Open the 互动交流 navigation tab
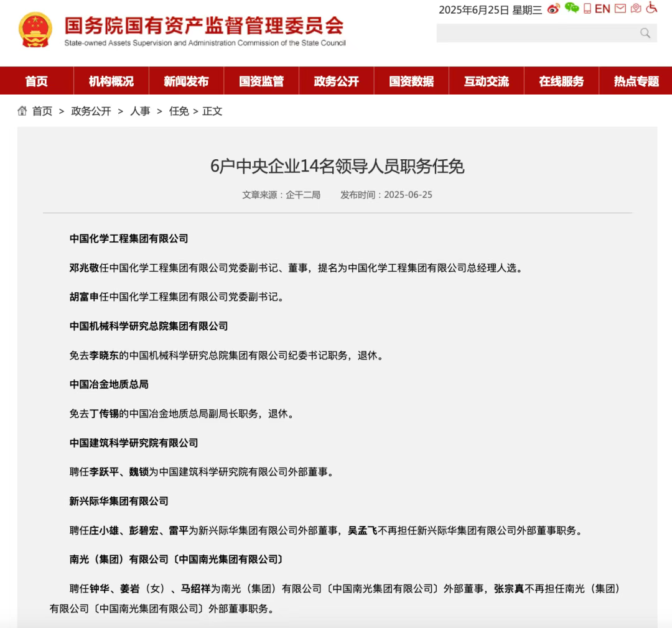Viewport: 672px width, 628px height. coord(486,81)
